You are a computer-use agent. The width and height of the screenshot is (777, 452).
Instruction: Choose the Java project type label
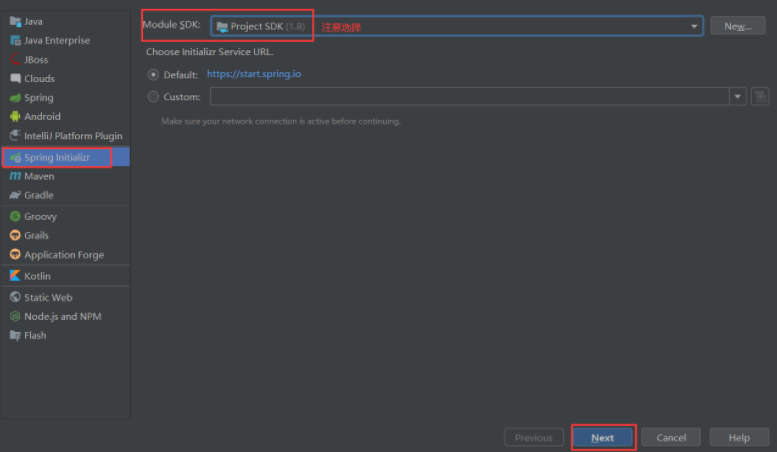33,22
